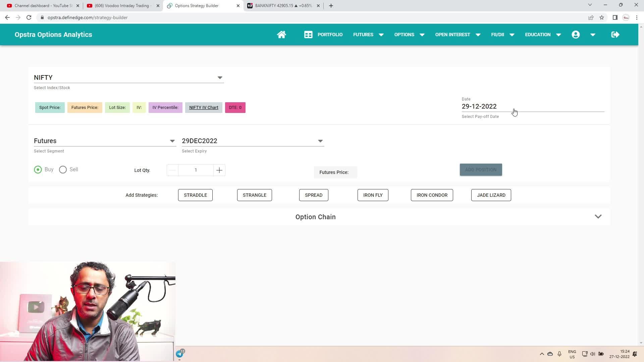Click the microphone tray icon
The height and width of the screenshot is (362, 644).
coord(559,354)
